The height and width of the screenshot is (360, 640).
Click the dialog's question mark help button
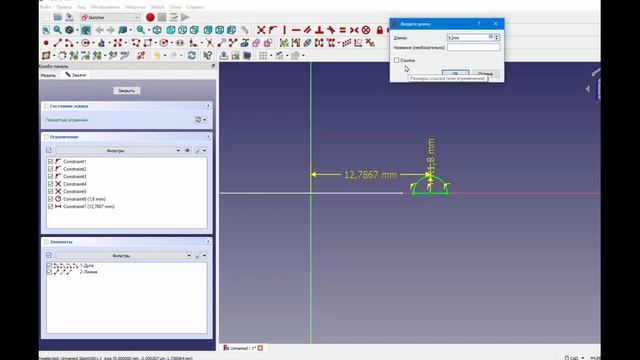[479, 24]
